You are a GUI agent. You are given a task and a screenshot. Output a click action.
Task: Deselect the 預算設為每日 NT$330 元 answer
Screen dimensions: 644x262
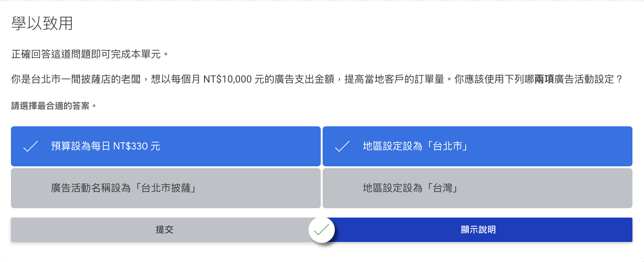pos(166,146)
